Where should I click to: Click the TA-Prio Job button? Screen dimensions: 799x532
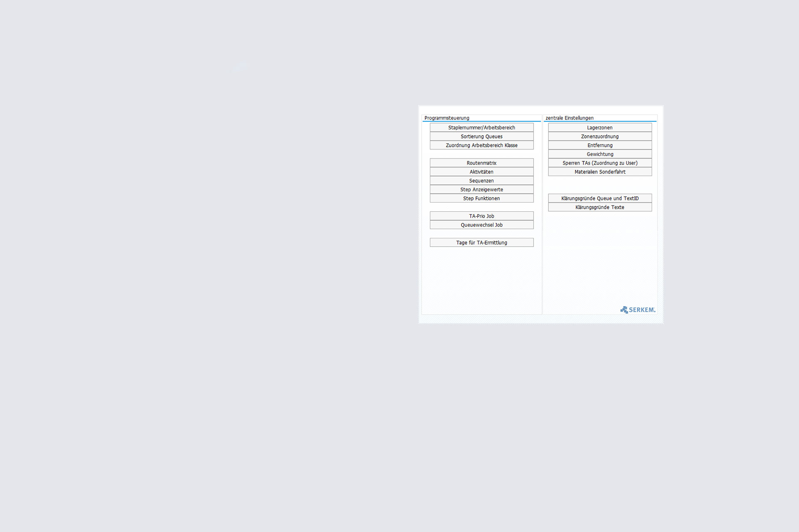[481, 216]
